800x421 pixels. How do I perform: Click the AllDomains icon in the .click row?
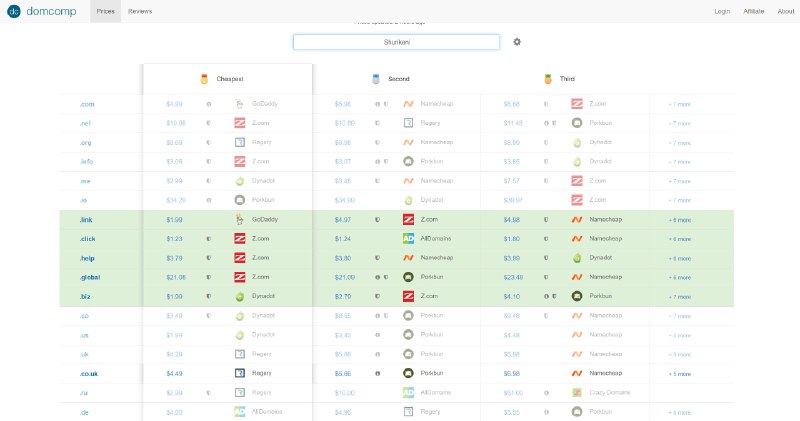coord(408,239)
